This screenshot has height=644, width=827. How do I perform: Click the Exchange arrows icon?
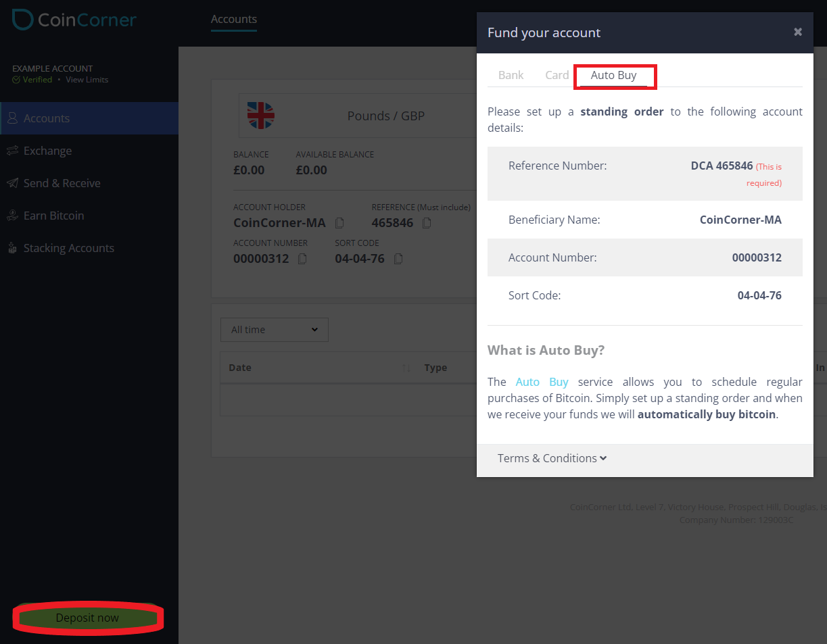12,151
